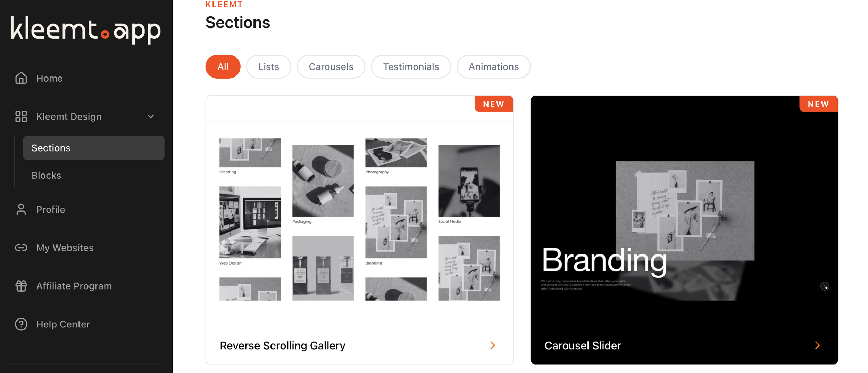Image resolution: width=868 pixels, height=373 pixels.
Task: Click the carousel next arrow dot
Action: click(x=825, y=286)
